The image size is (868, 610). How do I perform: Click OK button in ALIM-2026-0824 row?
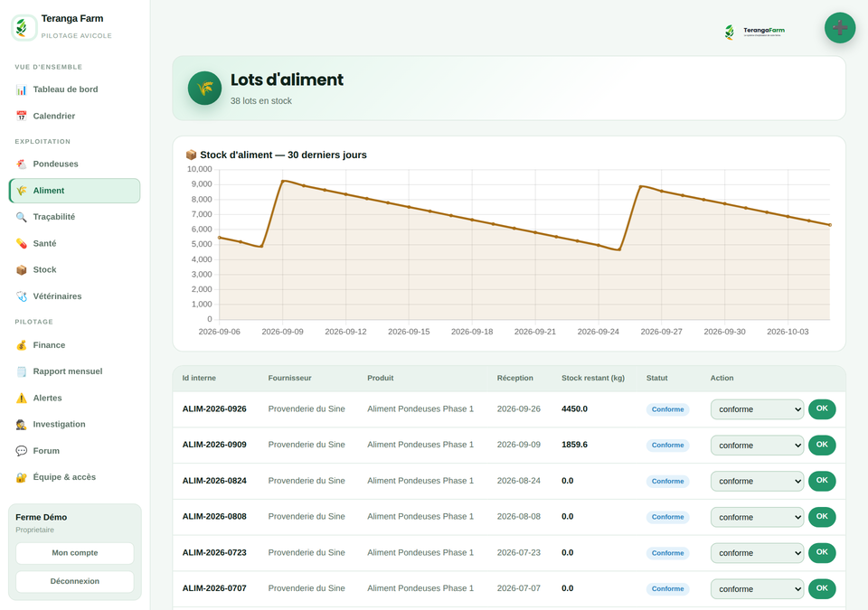(822, 481)
